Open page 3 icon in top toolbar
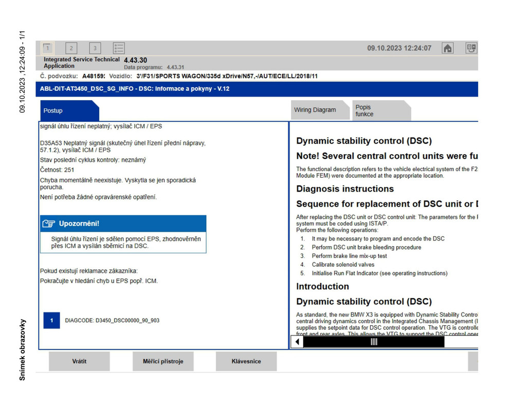 95,48
